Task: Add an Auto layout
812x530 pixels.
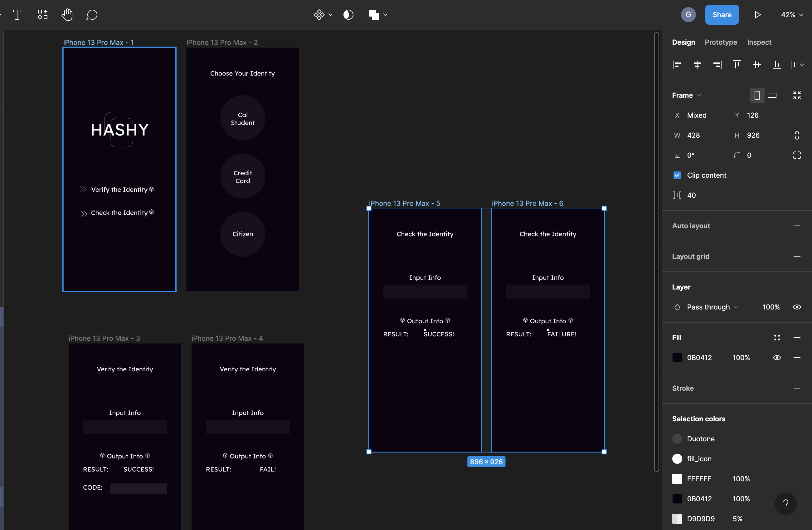Action: click(x=797, y=226)
